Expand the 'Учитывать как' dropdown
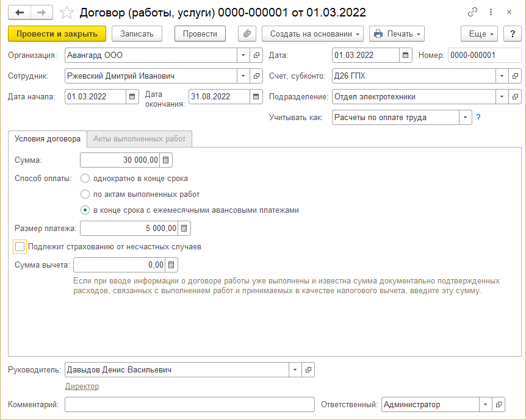 [465, 118]
